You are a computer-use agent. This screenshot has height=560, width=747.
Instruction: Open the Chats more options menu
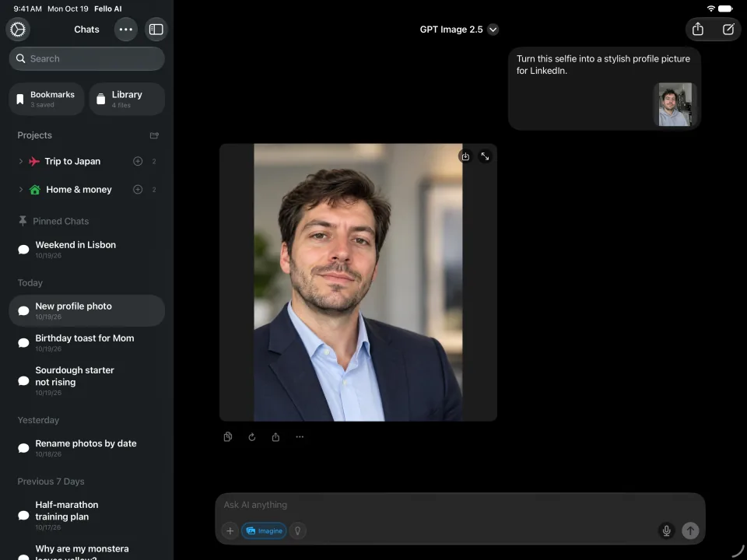126,30
